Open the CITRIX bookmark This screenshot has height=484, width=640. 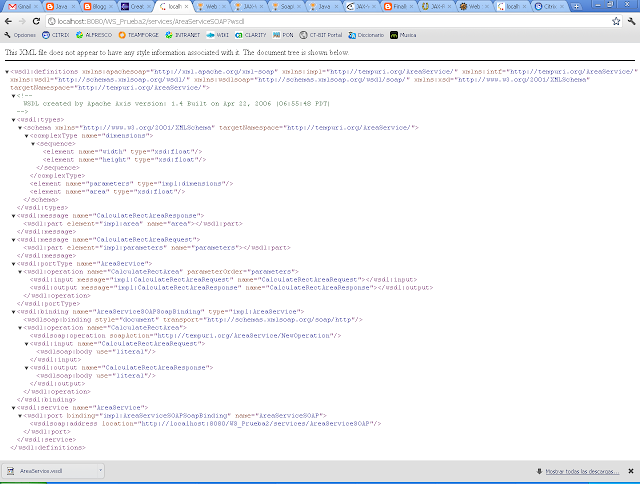point(56,35)
